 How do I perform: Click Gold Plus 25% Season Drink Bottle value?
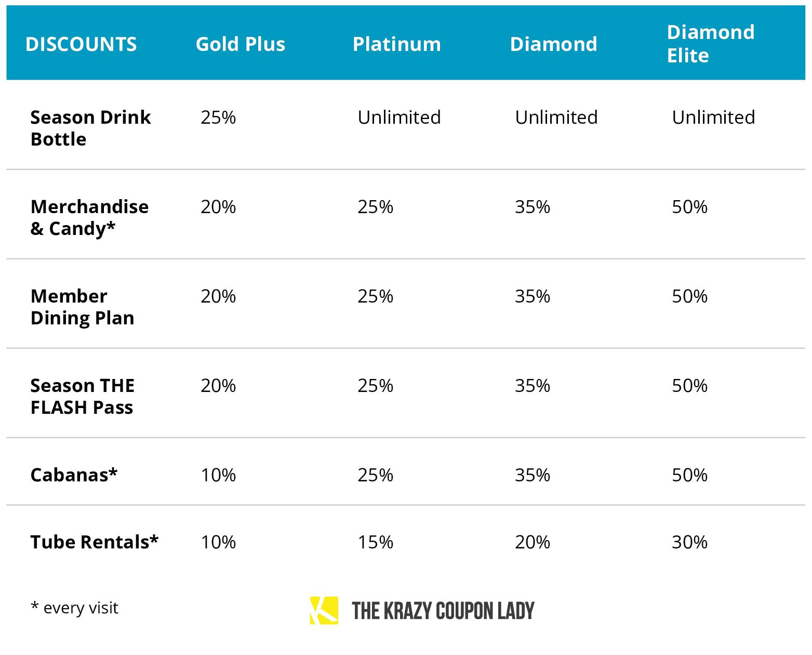[218, 117]
